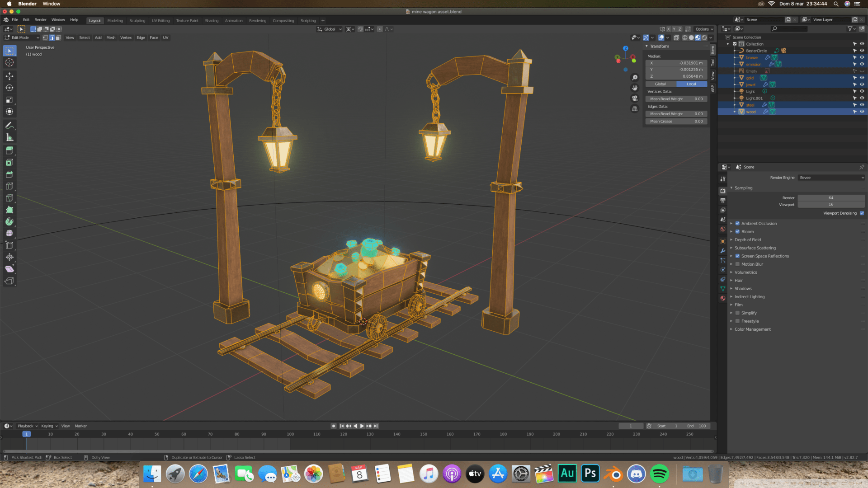The width and height of the screenshot is (868, 488).
Task: Switch to the Shading workspace tab
Action: point(212,20)
